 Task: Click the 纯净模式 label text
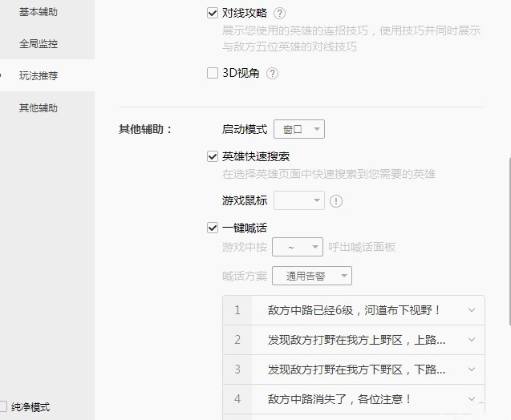(x=30, y=406)
